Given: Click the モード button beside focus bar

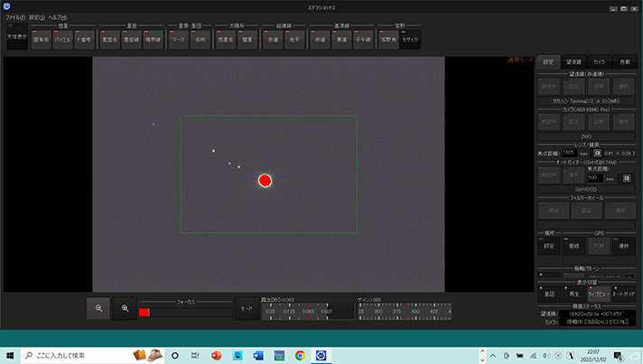Looking at the screenshot, I should coord(247,309).
